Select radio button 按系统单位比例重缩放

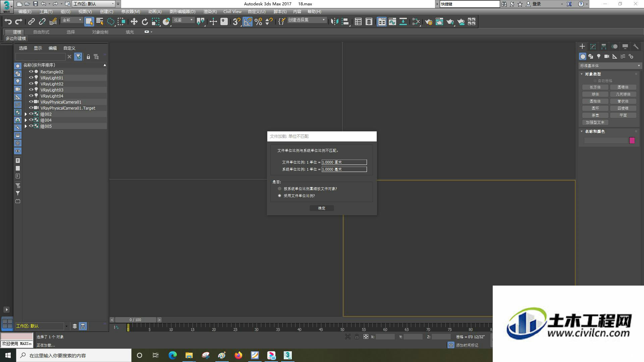(x=279, y=188)
